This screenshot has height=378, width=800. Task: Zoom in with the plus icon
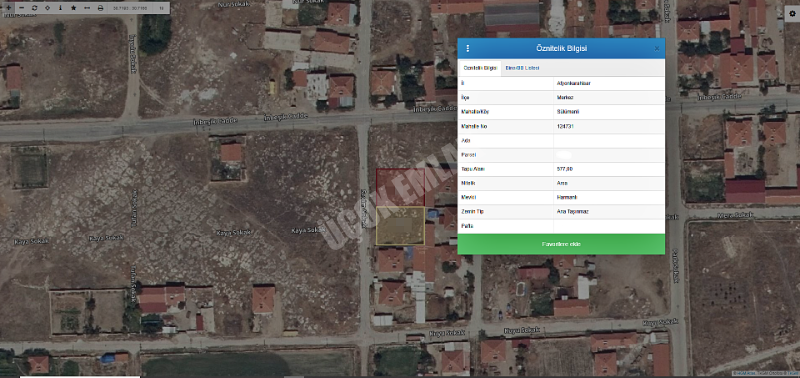pos(8,8)
